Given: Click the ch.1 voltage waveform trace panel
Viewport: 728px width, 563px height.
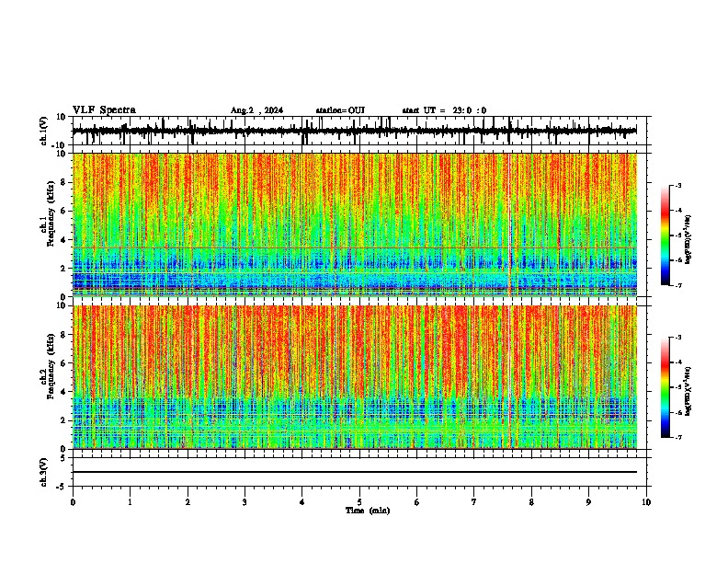Looking at the screenshot, I should click(359, 131).
